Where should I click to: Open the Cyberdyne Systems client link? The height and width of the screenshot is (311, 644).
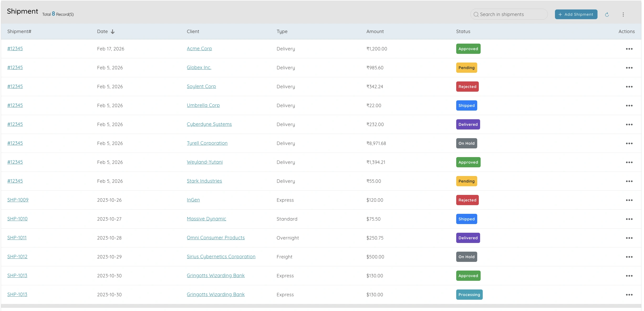(x=209, y=124)
